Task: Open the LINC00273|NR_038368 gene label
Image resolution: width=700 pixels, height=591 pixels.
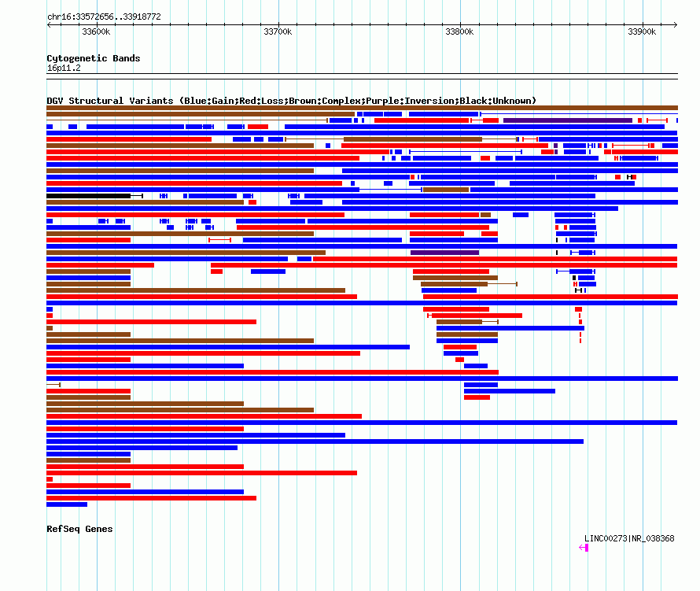Action: click(629, 538)
